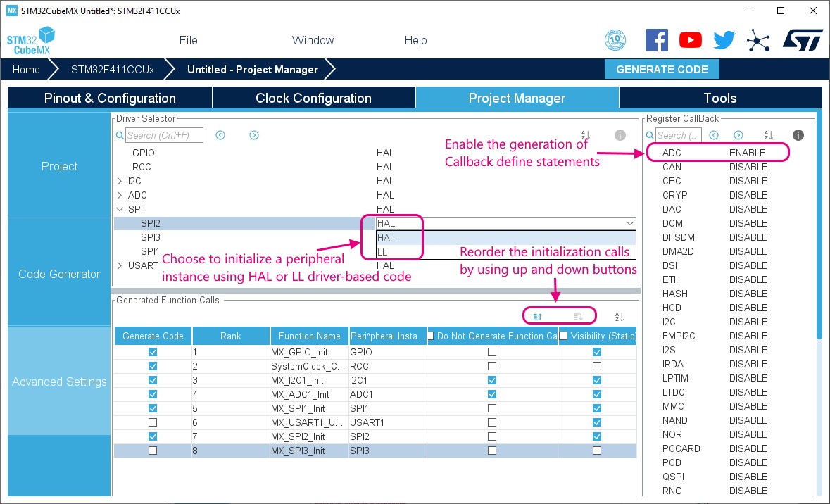
Task: Click the GENERATE CODE button
Action: pos(662,70)
